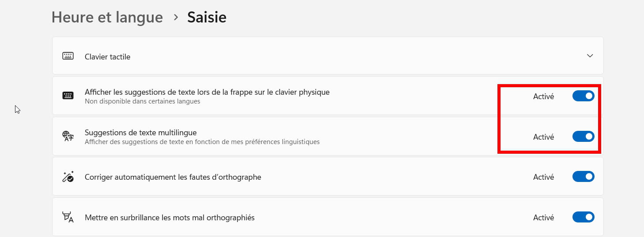Expand the Clavier tactile section chevron
644x237 pixels.
click(590, 56)
